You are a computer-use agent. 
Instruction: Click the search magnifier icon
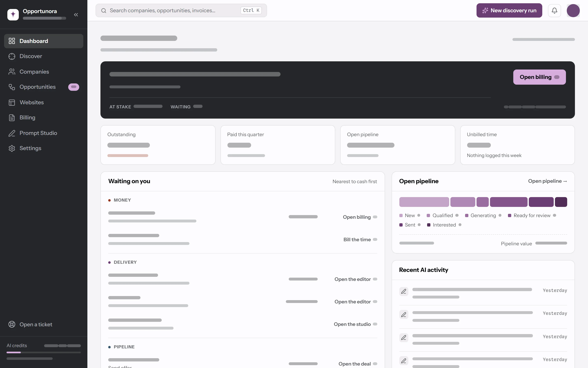click(104, 10)
